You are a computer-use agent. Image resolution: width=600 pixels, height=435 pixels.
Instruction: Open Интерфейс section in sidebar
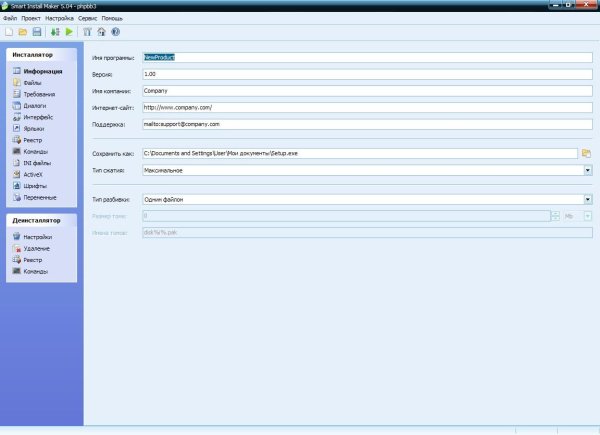point(33,117)
